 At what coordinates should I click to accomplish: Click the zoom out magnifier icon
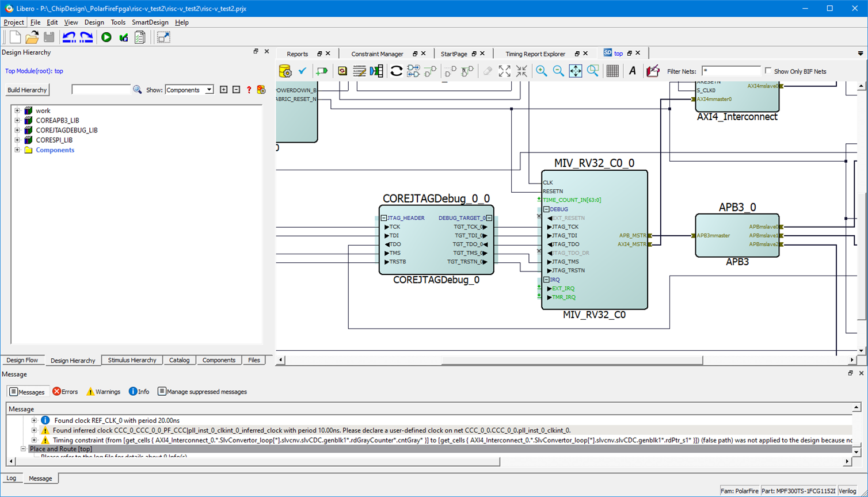coord(558,71)
